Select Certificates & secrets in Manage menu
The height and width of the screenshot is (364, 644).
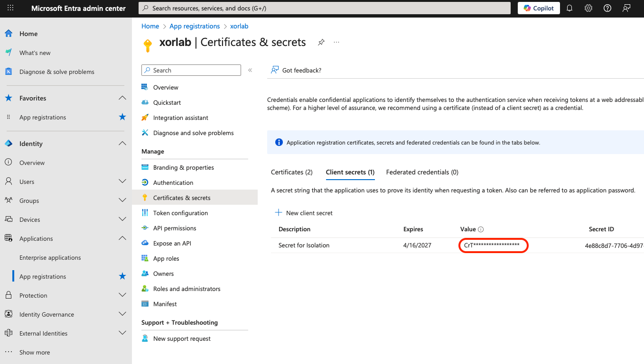tap(195, 198)
